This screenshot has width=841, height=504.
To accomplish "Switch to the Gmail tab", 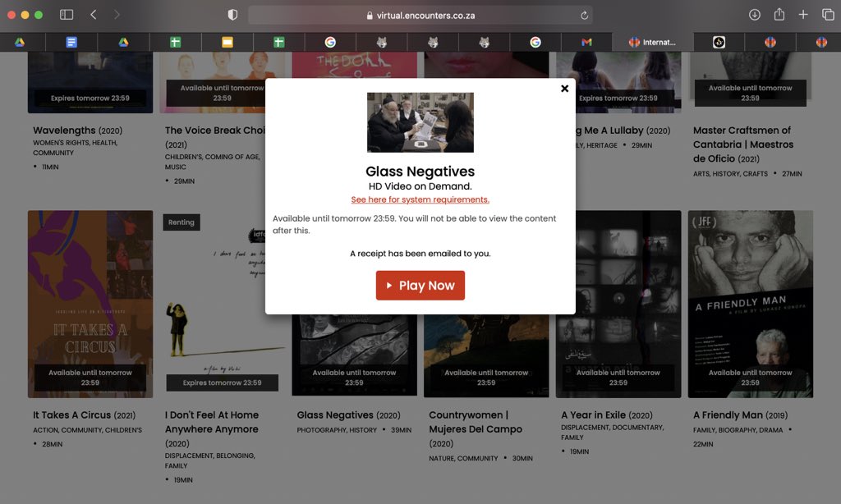I will pos(586,42).
